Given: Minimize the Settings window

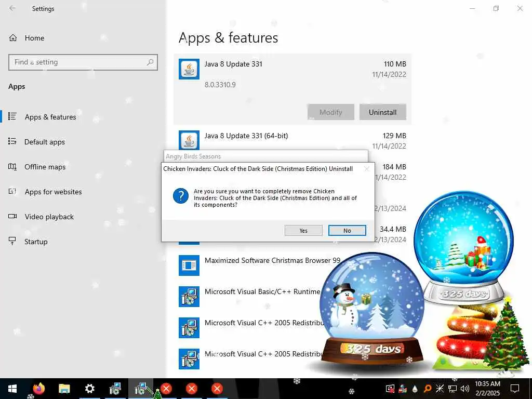Looking at the screenshot, I should [x=472, y=8].
